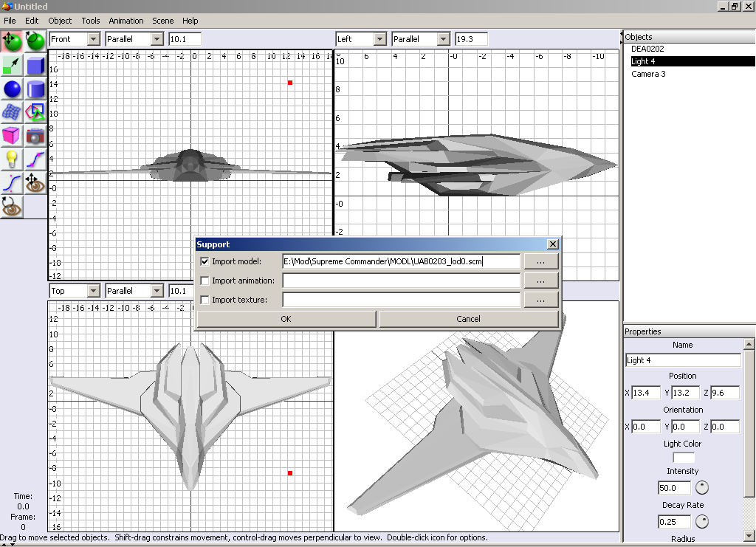Screen dimensions: 756x547
Task: Select the Resize Object tool
Action: pyautogui.click(x=12, y=66)
